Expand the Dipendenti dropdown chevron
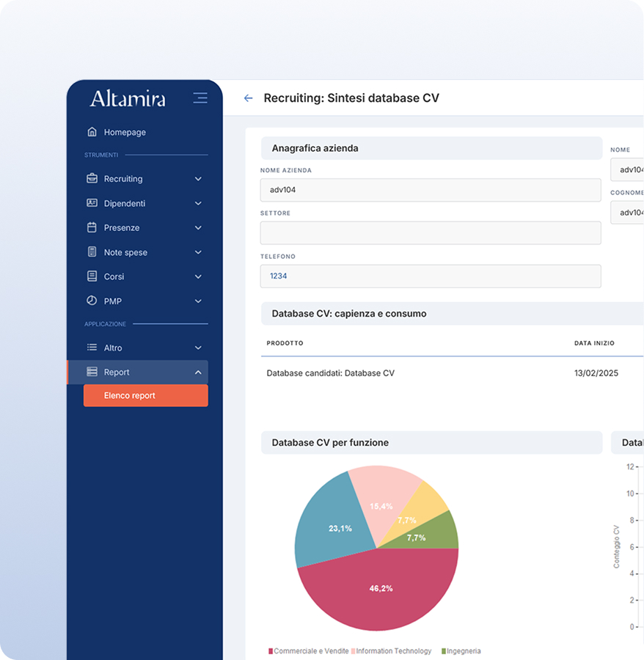 [197, 203]
